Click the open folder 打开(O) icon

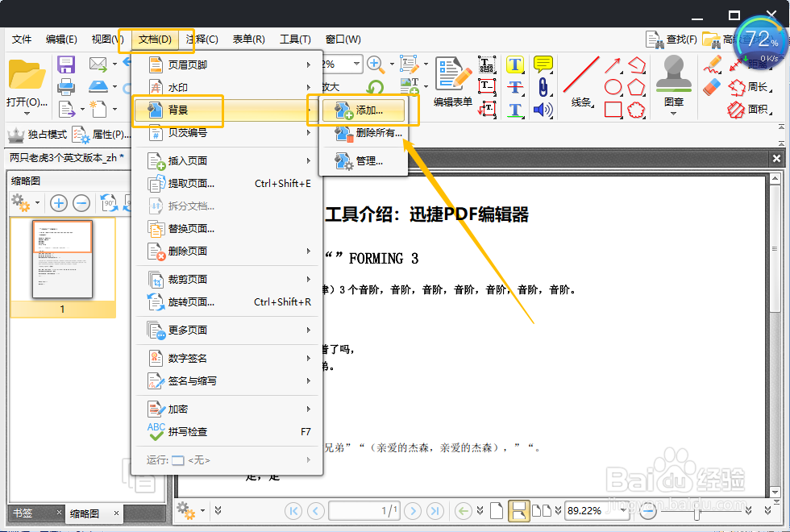point(27,76)
